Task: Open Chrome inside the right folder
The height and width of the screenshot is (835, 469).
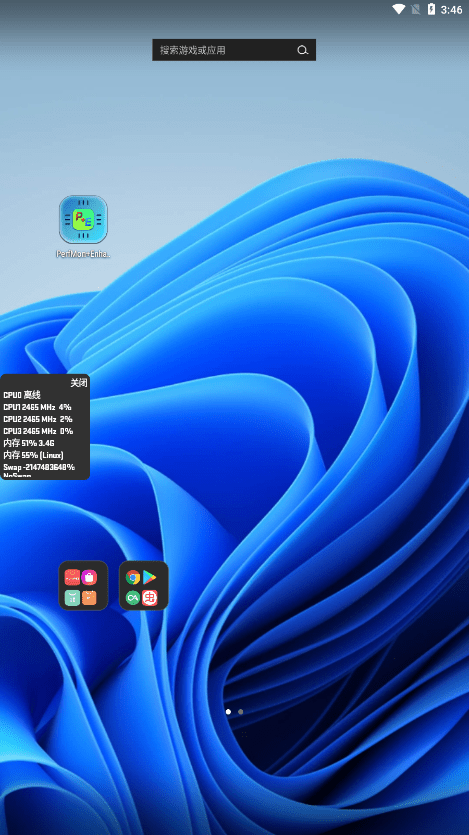Action: pyautogui.click(x=133, y=577)
